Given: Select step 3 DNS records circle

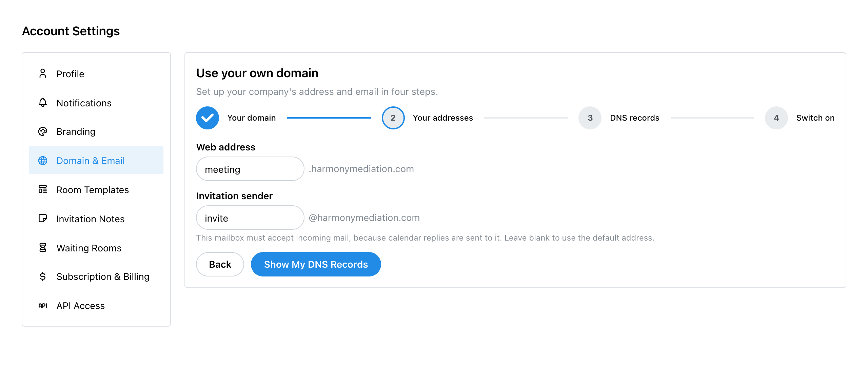Looking at the screenshot, I should coord(590,118).
